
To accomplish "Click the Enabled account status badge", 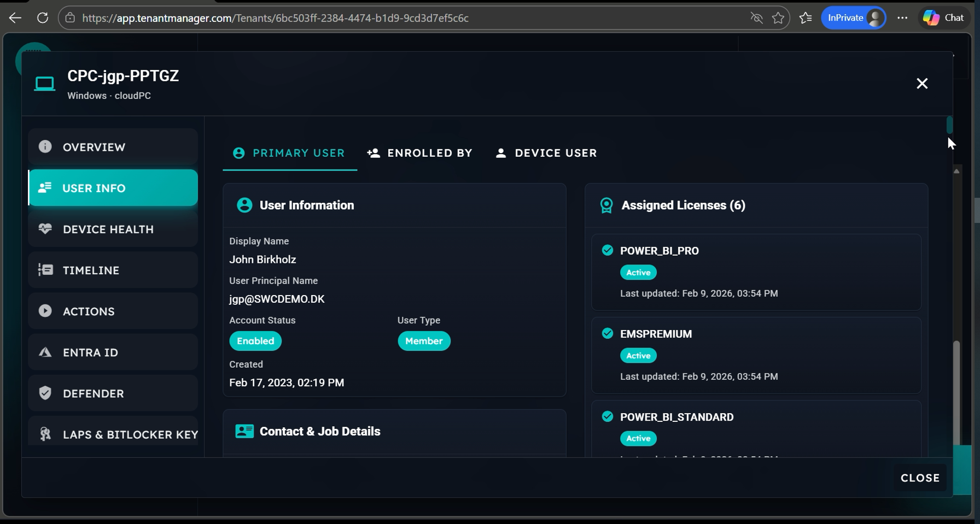I will pos(255,341).
